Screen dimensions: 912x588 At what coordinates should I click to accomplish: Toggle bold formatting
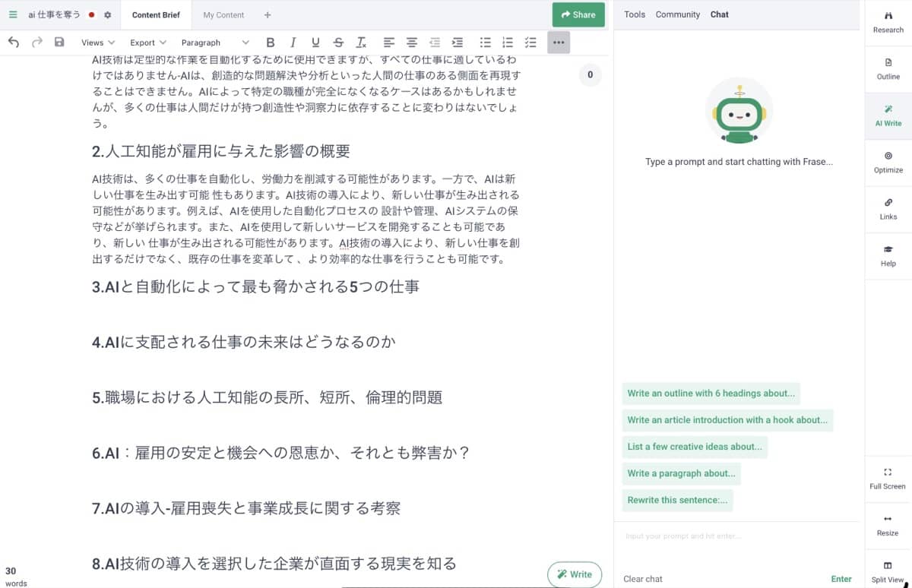271,43
